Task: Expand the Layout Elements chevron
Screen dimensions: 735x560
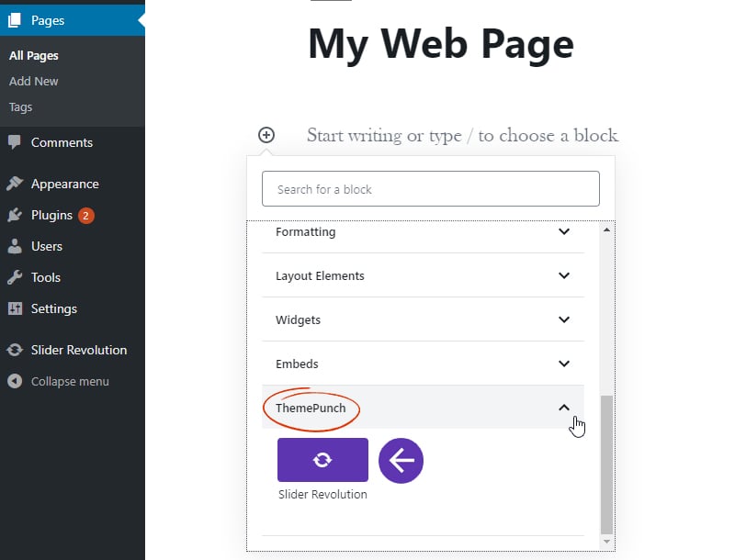Action: pos(564,275)
